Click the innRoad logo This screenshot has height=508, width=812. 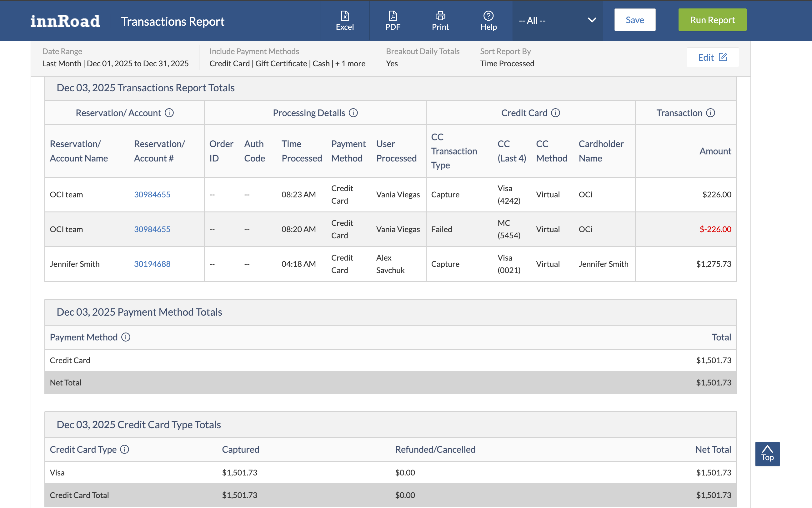click(65, 21)
